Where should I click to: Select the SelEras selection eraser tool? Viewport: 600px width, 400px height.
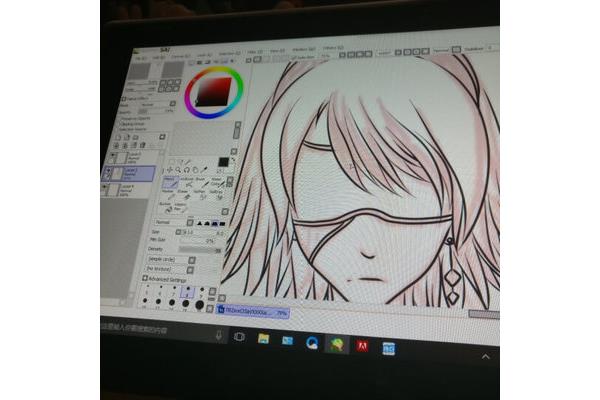coord(217,195)
